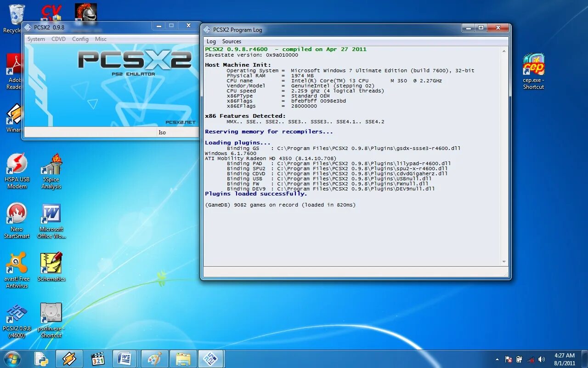Viewport: 588px width, 368px height.
Task: Click the PCSX2 taskbar button
Action: point(211,359)
